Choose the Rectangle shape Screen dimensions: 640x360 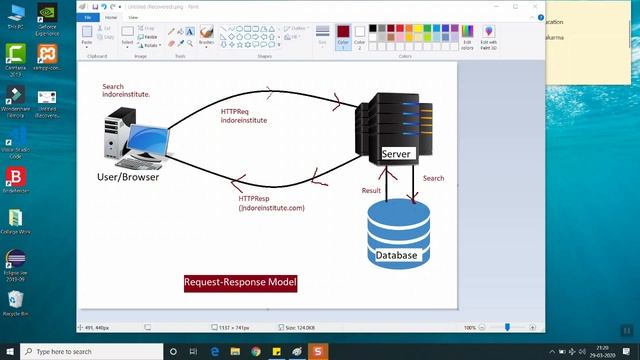(x=248, y=29)
